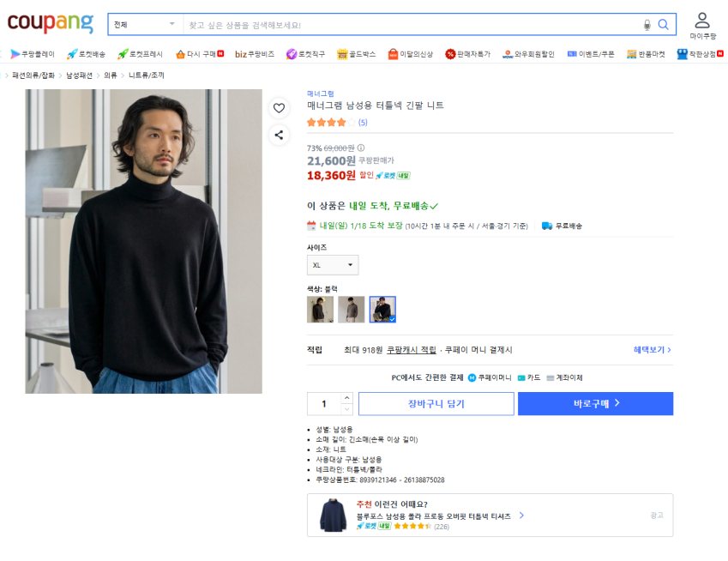Open the XL size dropdown
This screenshot has height=561, width=728.
point(333,265)
